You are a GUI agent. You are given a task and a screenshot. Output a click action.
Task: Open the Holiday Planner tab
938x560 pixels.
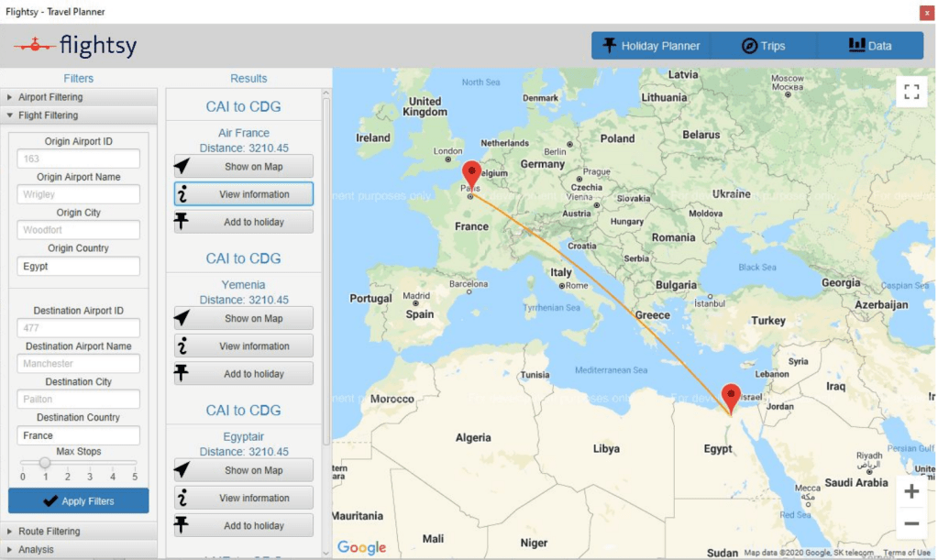point(651,46)
